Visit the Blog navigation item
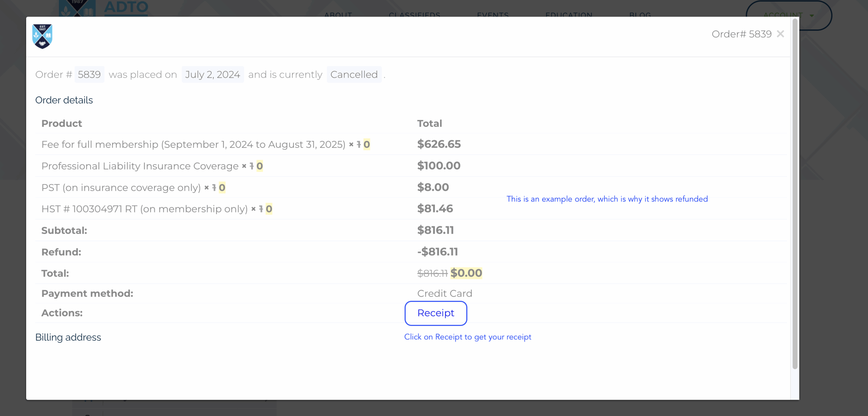Viewport: 868px width, 416px height. [640, 15]
